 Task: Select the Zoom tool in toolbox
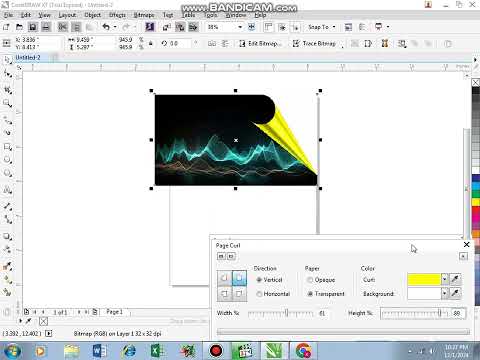coord(7,104)
